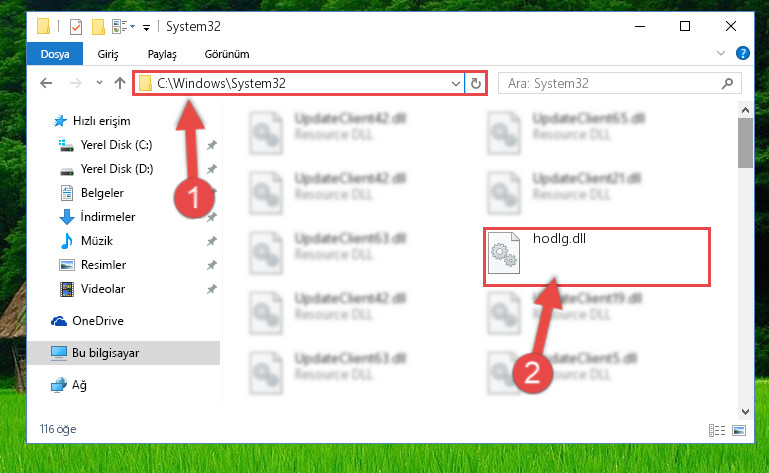Unpin Videolar from quick access
This screenshot has width=769, height=473.
pyautogui.click(x=211, y=289)
